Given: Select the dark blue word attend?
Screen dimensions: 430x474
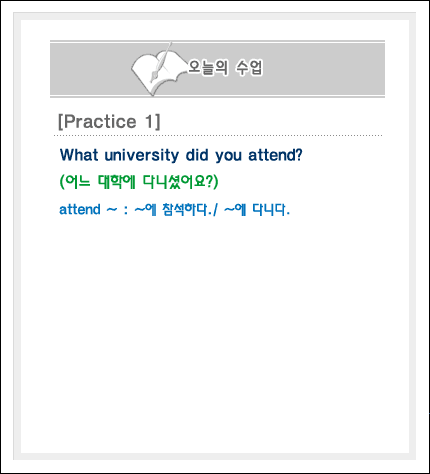Looking at the screenshot, I should [x=275, y=155].
